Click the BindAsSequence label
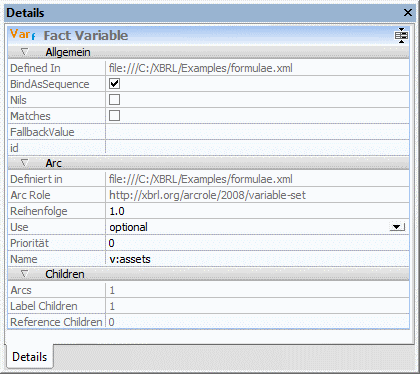Screen dimensions: 420x374 50,84
